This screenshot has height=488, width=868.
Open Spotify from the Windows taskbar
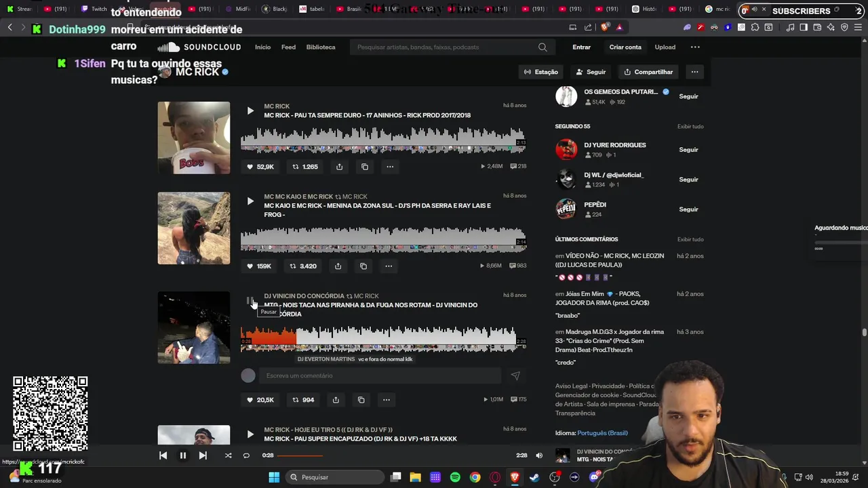[455, 477]
